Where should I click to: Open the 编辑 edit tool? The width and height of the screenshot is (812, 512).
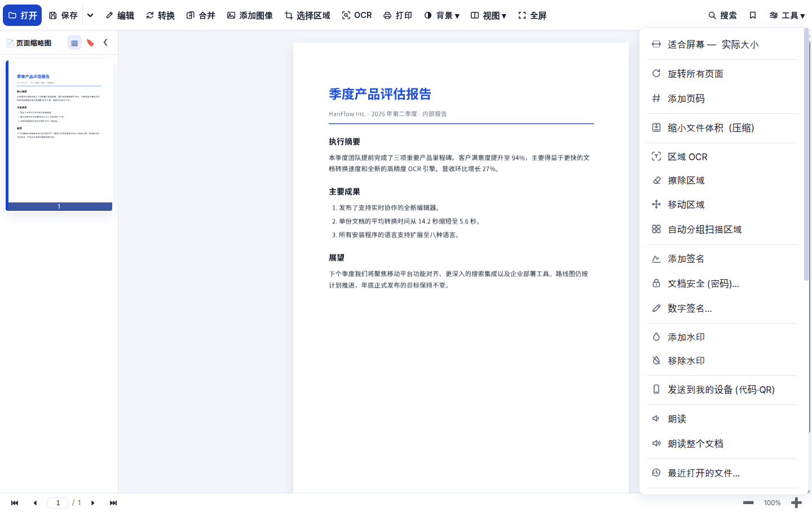coord(120,15)
